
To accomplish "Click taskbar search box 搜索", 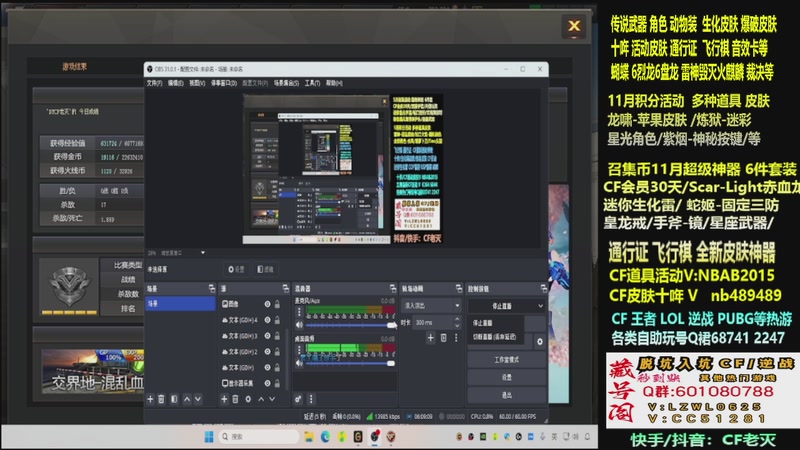I will pyautogui.click(x=259, y=437).
